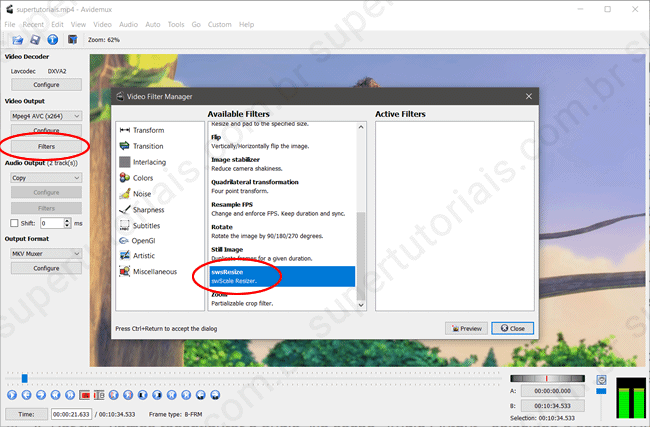
Task: Open the Tools menu
Action: tap(176, 24)
